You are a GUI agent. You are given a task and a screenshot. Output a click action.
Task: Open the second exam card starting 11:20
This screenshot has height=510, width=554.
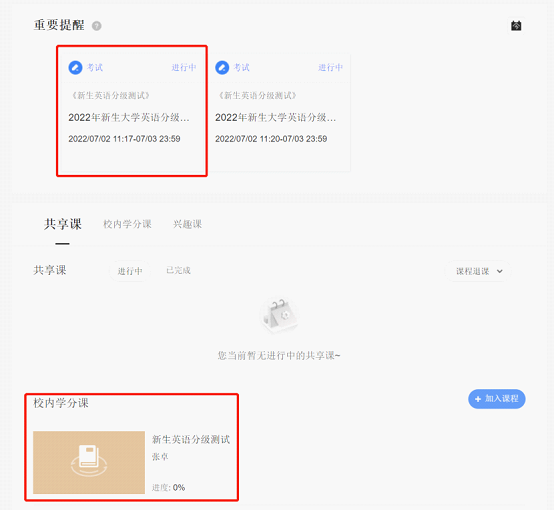(279, 112)
